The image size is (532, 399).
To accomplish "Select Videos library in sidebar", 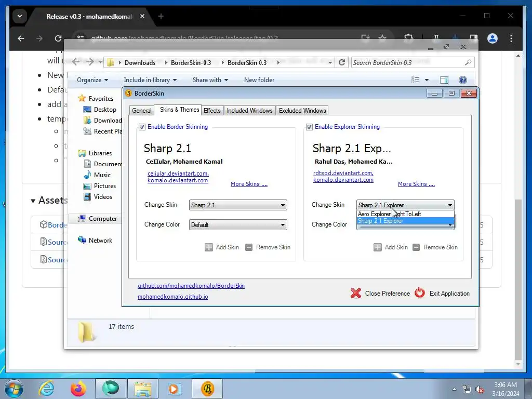I will (98, 197).
